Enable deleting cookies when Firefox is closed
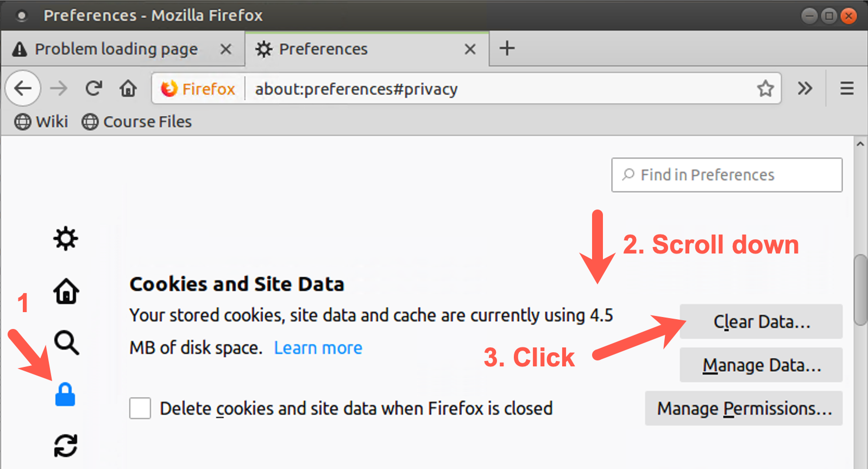Viewport: 868px width, 469px height. (140, 408)
